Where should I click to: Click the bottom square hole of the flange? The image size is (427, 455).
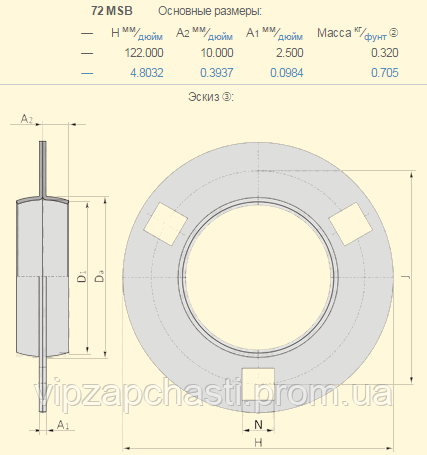258,384
